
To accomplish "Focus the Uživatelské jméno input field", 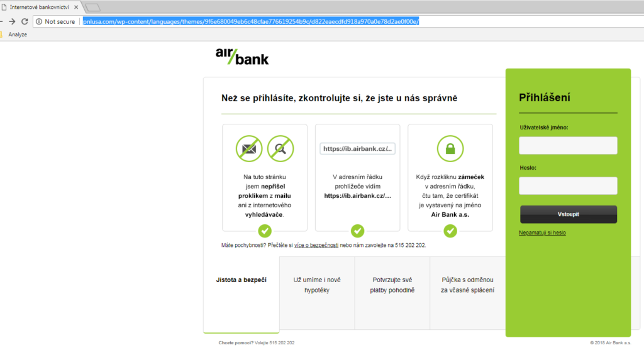I will pos(568,146).
